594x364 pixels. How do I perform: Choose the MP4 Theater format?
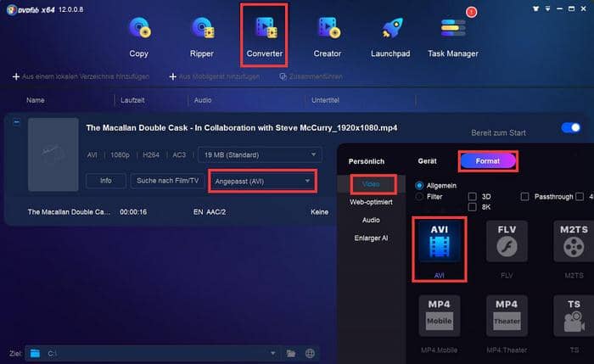(507, 316)
